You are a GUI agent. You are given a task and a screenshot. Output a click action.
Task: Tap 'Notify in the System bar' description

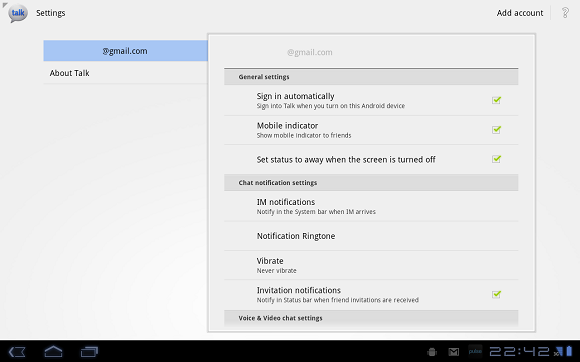316,212
